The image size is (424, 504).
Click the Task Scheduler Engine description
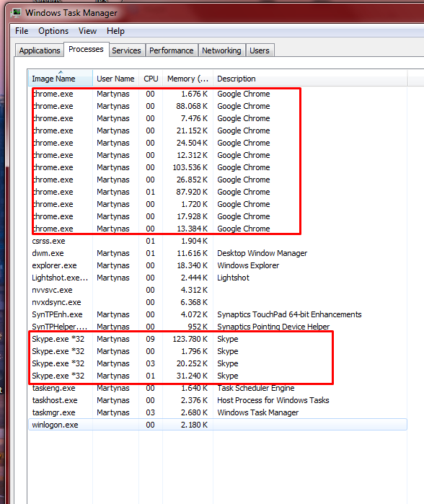tap(255, 388)
